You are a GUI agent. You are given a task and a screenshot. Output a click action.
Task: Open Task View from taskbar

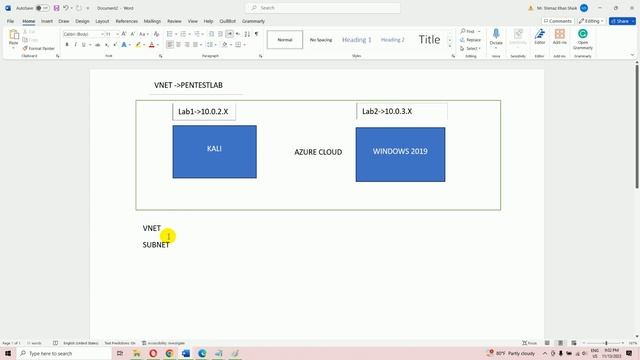pyautogui.click(x=120, y=353)
